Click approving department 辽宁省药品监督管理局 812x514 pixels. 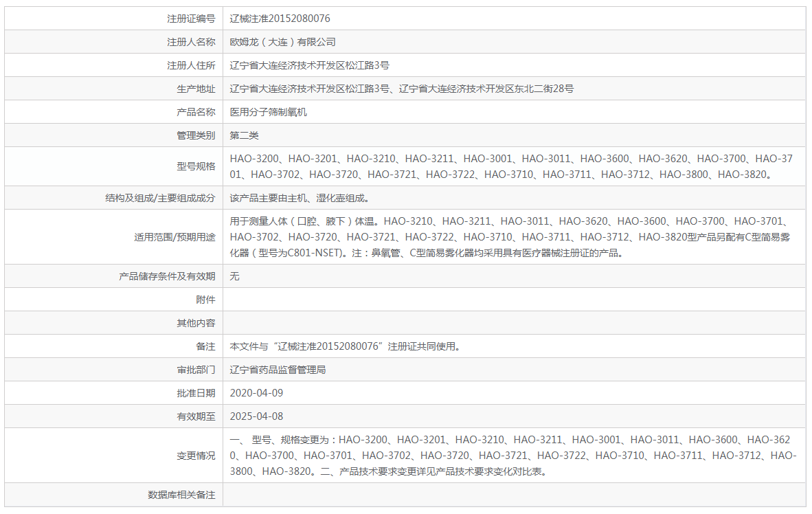coord(278,370)
